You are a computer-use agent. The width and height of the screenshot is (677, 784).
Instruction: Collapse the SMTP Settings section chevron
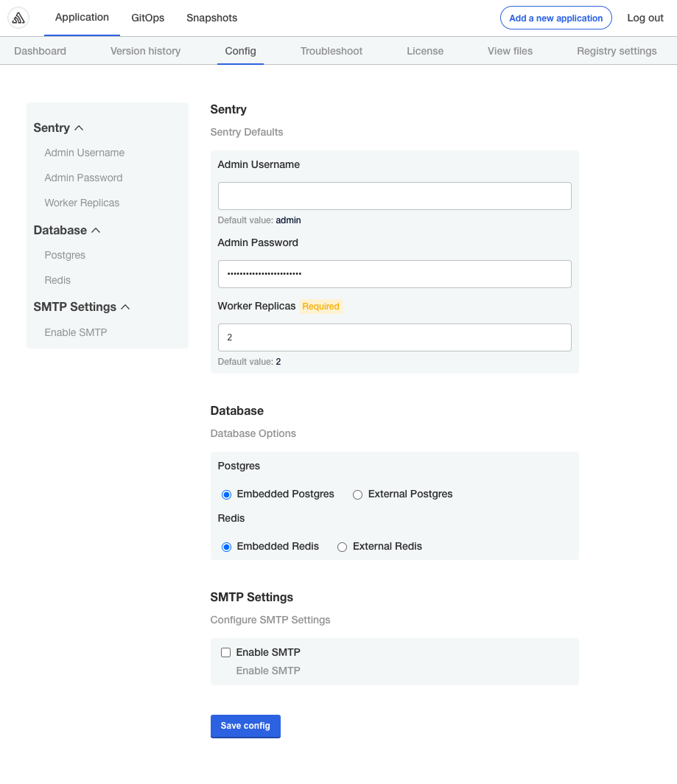coord(126,307)
